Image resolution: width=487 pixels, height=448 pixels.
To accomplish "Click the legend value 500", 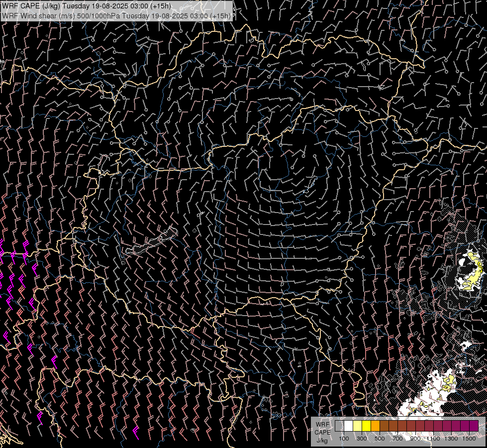I will (380, 439).
